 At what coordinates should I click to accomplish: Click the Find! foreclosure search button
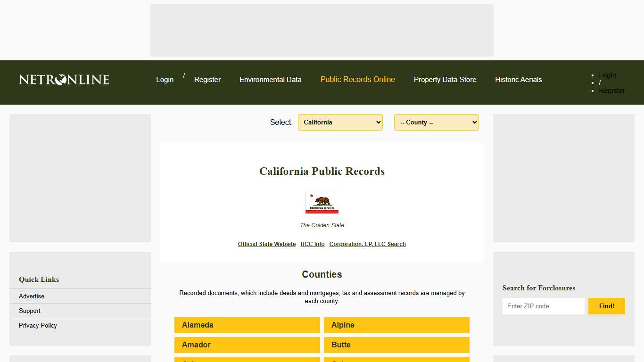606,306
